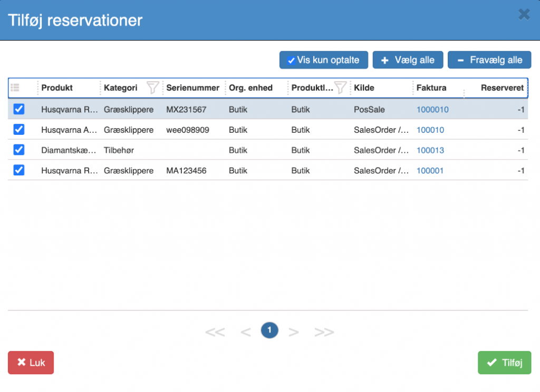Image resolution: width=540 pixels, height=392 pixels.
Task: Go to previous page with < arrow
Action: pos(246,332)
